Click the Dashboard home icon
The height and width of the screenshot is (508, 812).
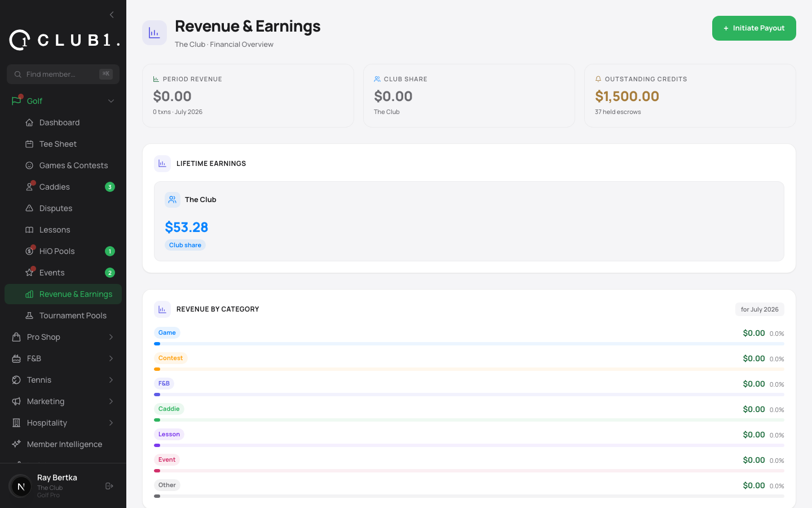pyautogui.click(x=29, y=122)
